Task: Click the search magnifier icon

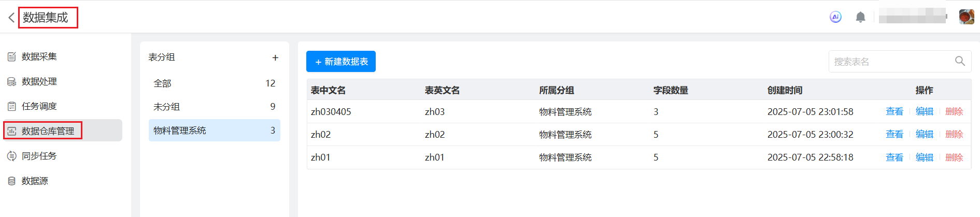Action: 960,61
